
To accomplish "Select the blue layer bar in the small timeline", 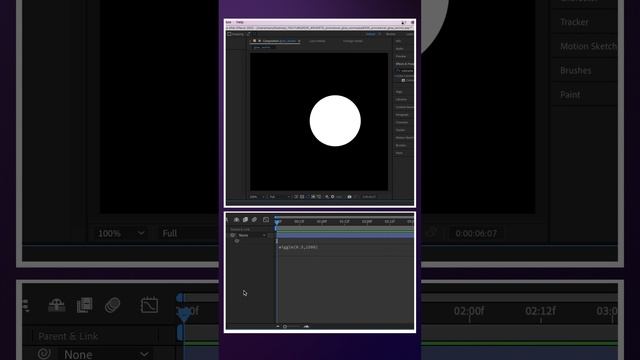I will (x=345, y=236).
